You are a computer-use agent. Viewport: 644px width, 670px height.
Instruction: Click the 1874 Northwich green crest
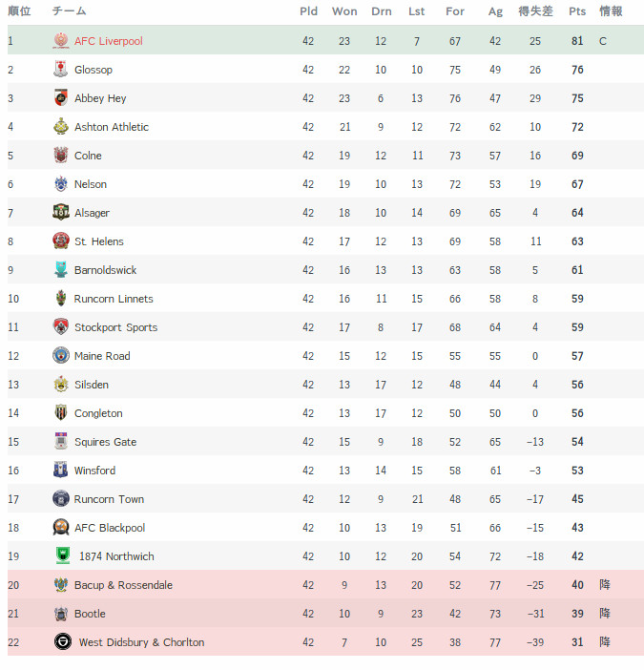63,555
